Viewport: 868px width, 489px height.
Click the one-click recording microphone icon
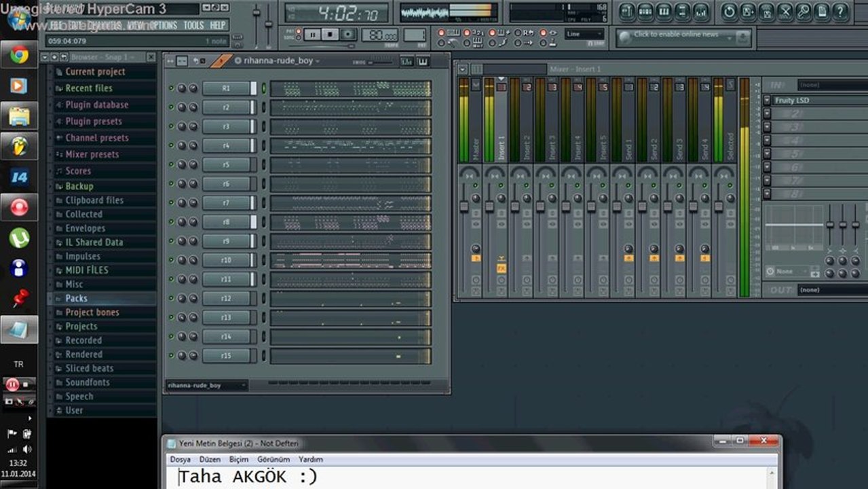point(802,12)
